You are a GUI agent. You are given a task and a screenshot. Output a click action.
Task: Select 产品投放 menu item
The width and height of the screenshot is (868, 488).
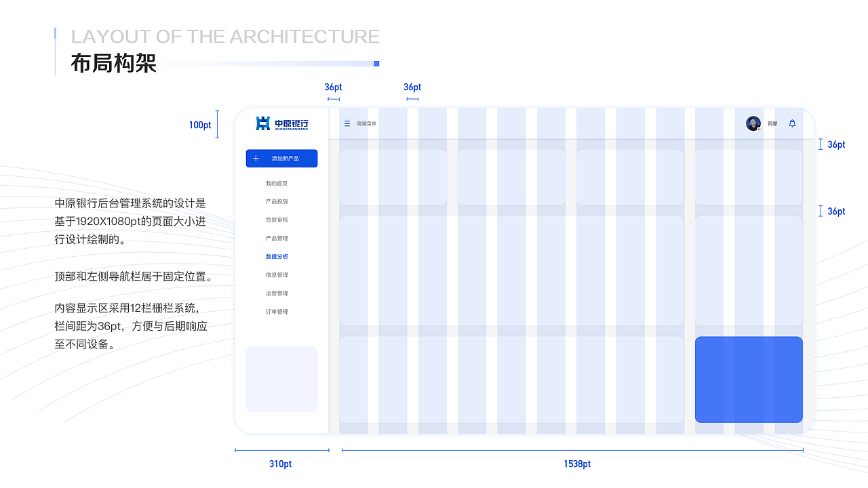pyautogui.click(x=277, y=202)
